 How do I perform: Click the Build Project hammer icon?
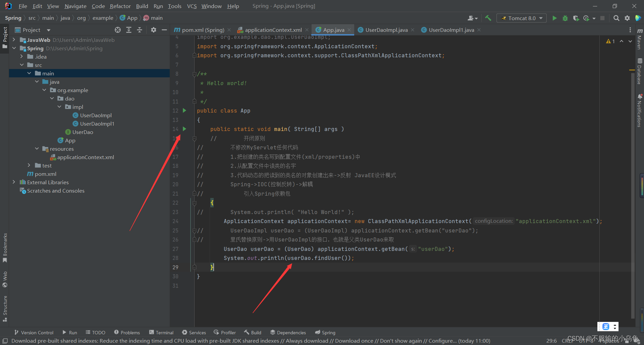488,18
